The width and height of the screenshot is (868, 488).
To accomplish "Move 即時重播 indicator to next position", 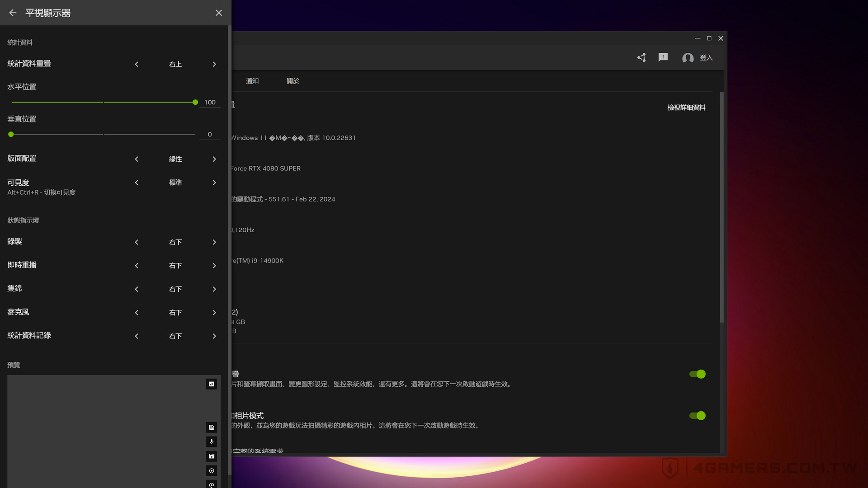I will [x=214, y=266].
